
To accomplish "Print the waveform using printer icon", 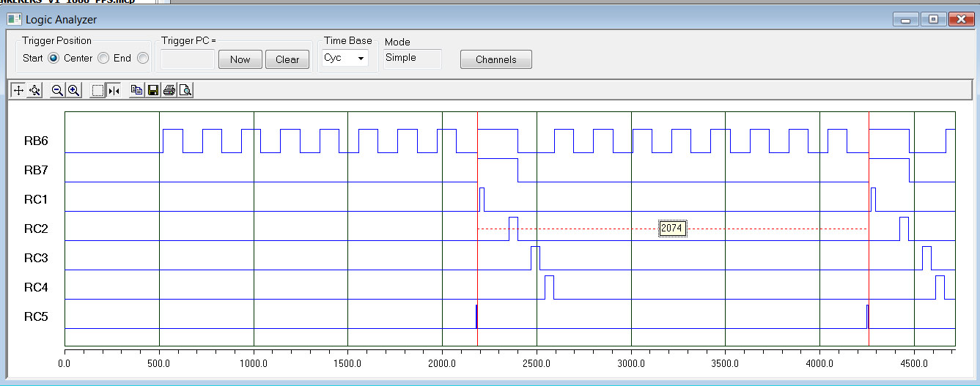I will tap(169, 90).
